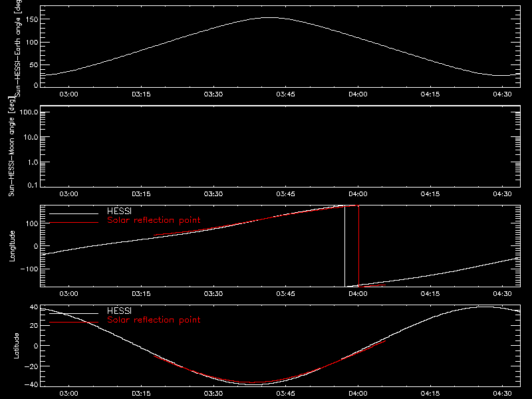Click the 100 tick label on the Earth angle axis
The width and height of the screenshot is (532, 399).
pos(32,43)
